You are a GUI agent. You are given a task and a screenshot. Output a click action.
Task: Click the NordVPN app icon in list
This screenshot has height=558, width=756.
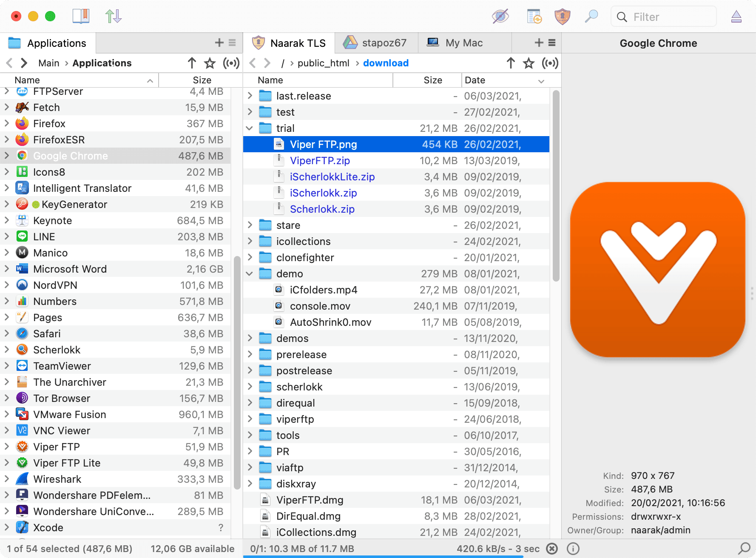coord(22,285)
